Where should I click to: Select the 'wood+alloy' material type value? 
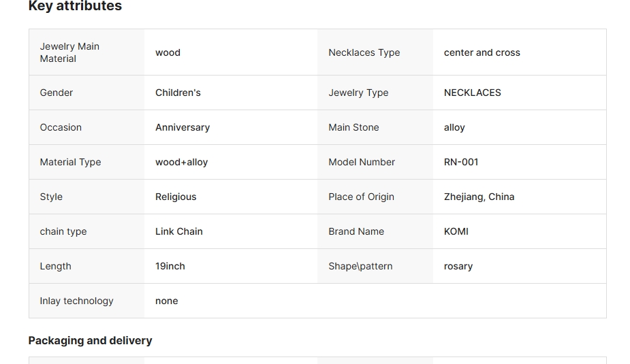[181, 162]
